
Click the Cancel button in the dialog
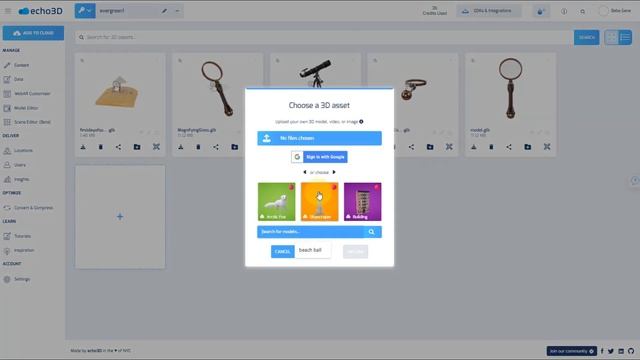click(x=282, y=251)
